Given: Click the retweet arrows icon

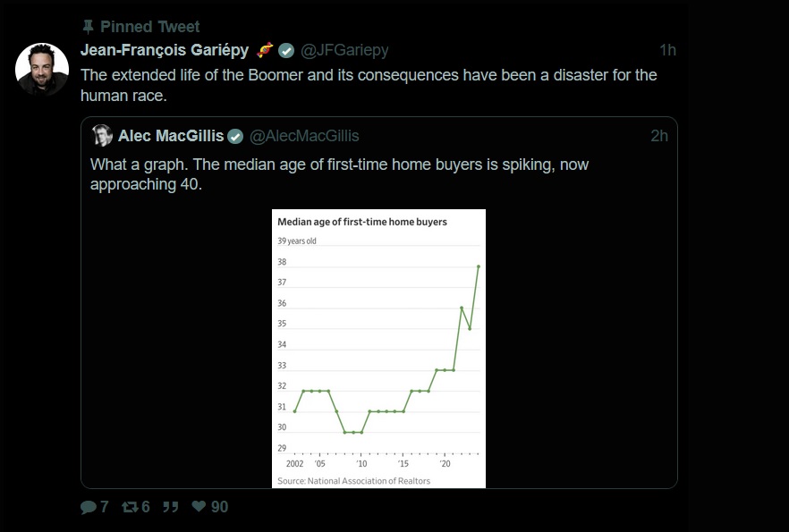Looking at the screenshot, I should (x=131, y=507).
